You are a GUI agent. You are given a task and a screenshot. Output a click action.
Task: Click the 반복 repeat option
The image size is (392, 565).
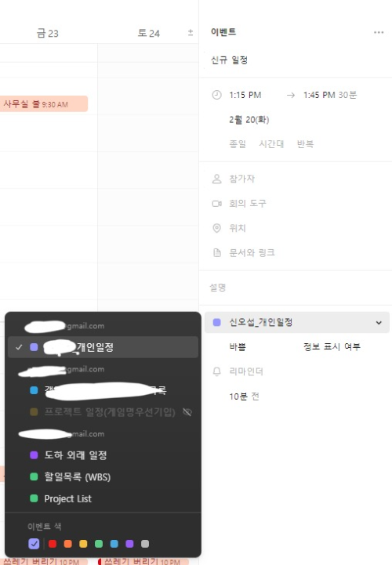click(x=305, y=144)
